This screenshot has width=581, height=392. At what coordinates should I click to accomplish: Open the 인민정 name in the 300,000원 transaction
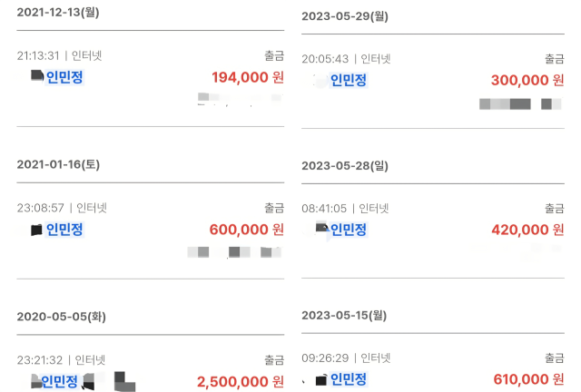tap(348, 80)
